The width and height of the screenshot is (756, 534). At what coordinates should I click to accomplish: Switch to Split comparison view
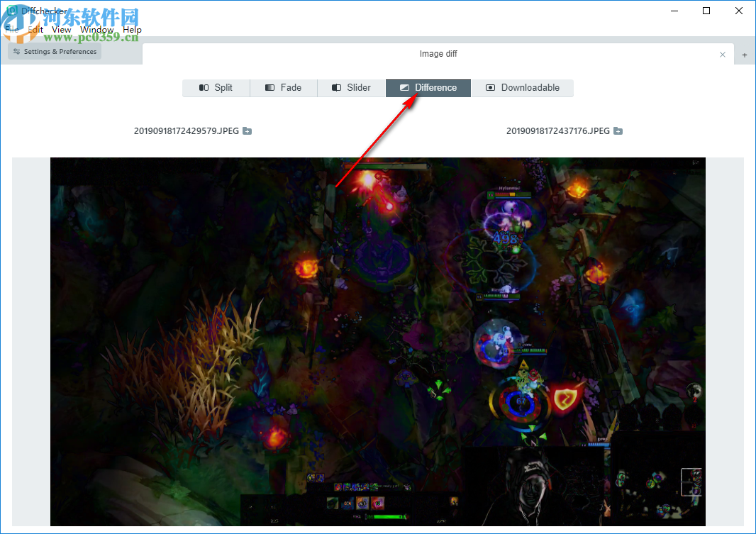point(216,88)
